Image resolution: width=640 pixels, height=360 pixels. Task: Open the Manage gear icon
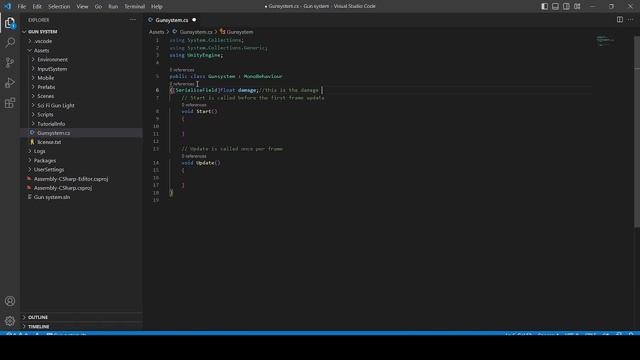click(x=10, y=321)
